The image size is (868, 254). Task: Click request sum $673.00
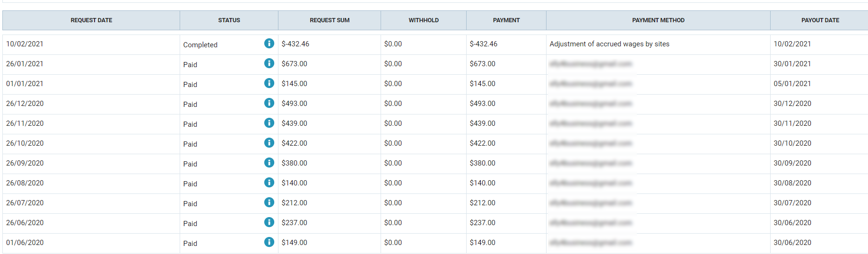pos(294,64)
